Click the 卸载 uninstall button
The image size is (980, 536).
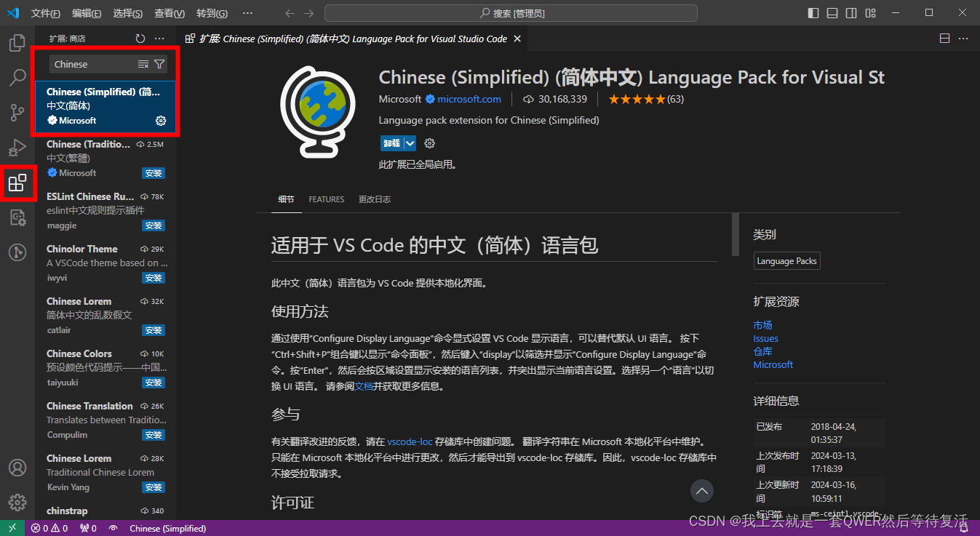(x=392, y=143)
